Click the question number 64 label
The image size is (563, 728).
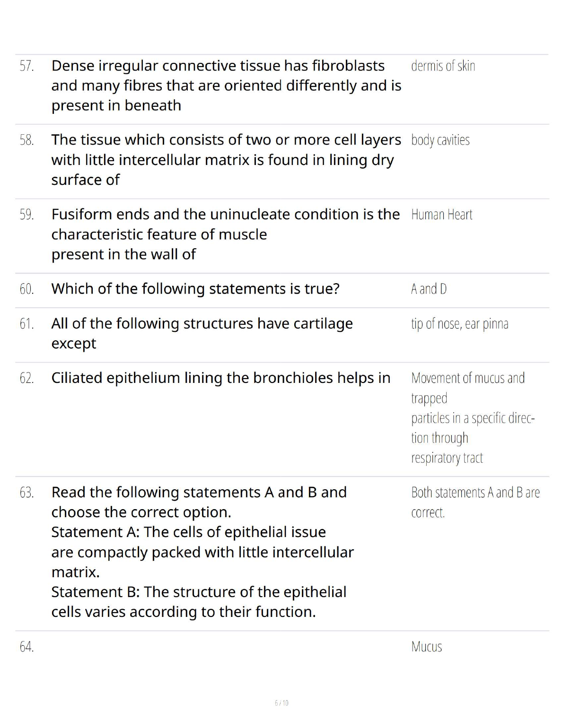tap(26, 647)
